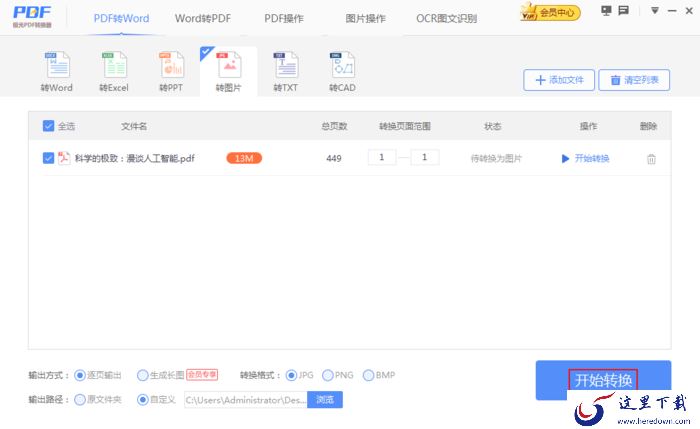Image resolution: width=700 pixels, height=429 pixels.
Task: Click the 开始转换 link in the file row
Action: coord(585,158)
